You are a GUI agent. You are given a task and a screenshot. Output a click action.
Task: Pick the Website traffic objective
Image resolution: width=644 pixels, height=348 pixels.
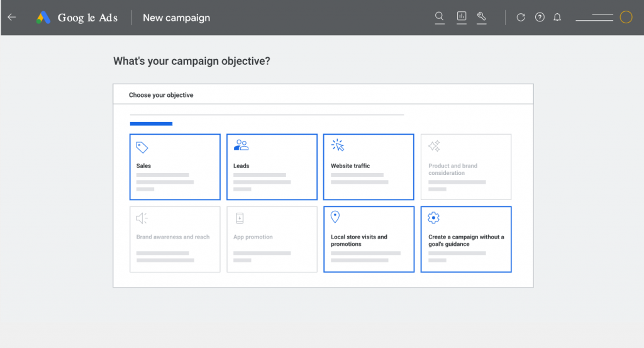[369, 167]
